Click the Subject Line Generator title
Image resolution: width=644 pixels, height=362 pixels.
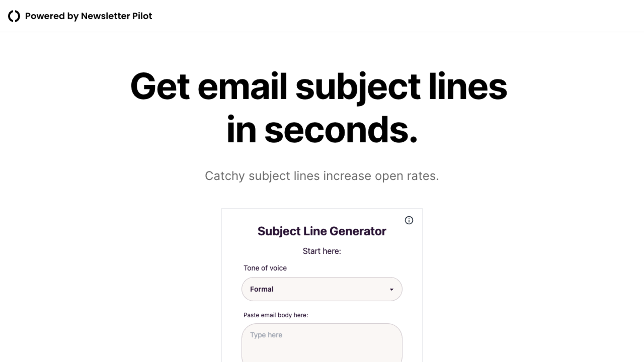tap(321, 231)
